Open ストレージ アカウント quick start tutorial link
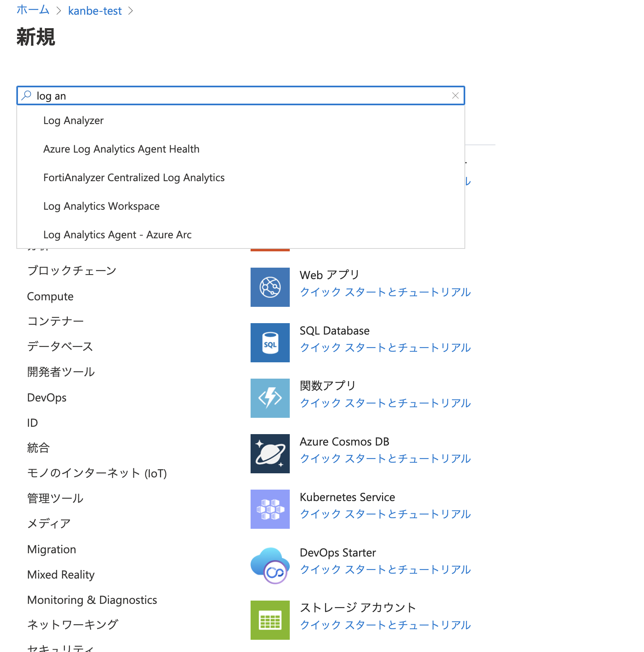Viewport: 644px width, 652px height. click(x=385, y=625)
